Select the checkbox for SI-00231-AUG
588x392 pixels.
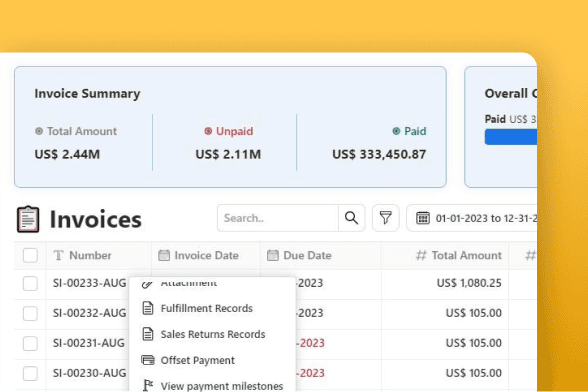[x=30, y=343]
